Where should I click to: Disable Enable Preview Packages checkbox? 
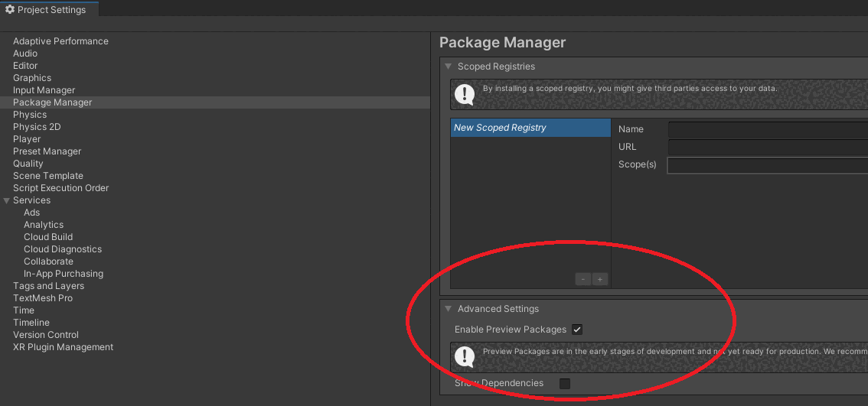point(577,330)
